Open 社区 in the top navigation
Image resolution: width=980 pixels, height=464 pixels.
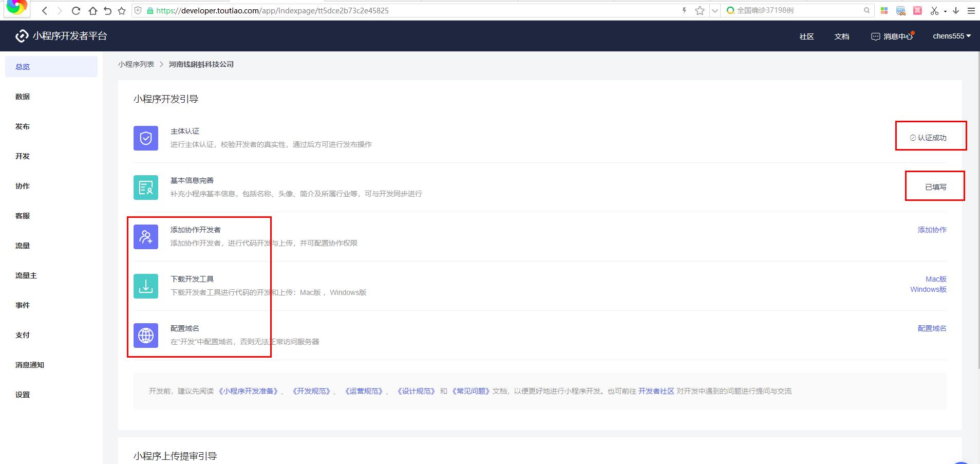point(806,36)
